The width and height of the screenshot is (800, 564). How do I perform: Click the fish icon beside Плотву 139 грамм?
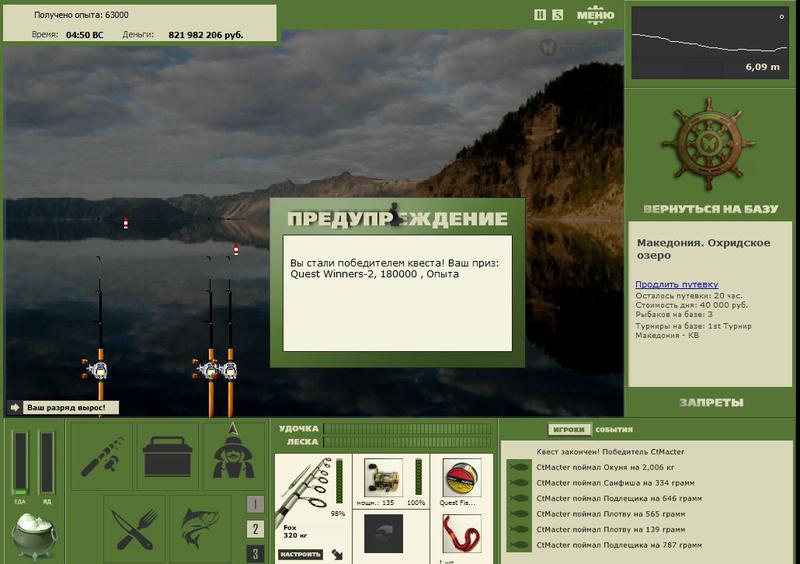[519, 529]
